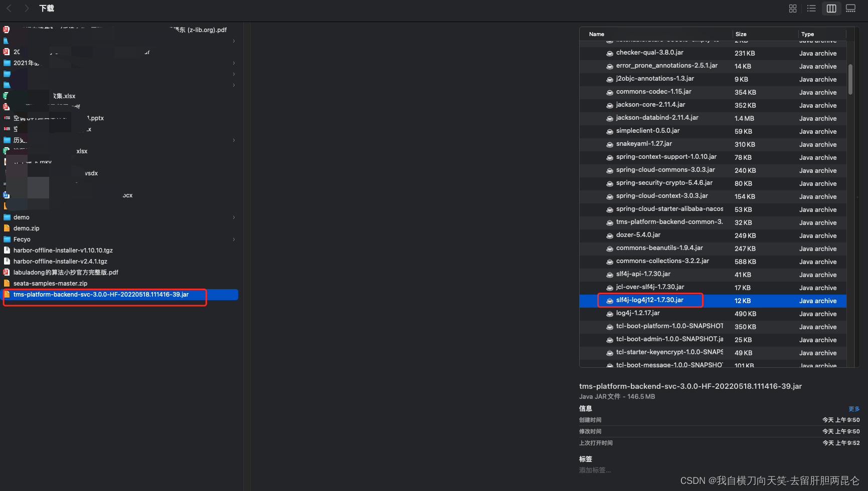This screenshot has height=491, width=868.
Task: Go back with the left arrow button
Action: click(x=9, y=8)
